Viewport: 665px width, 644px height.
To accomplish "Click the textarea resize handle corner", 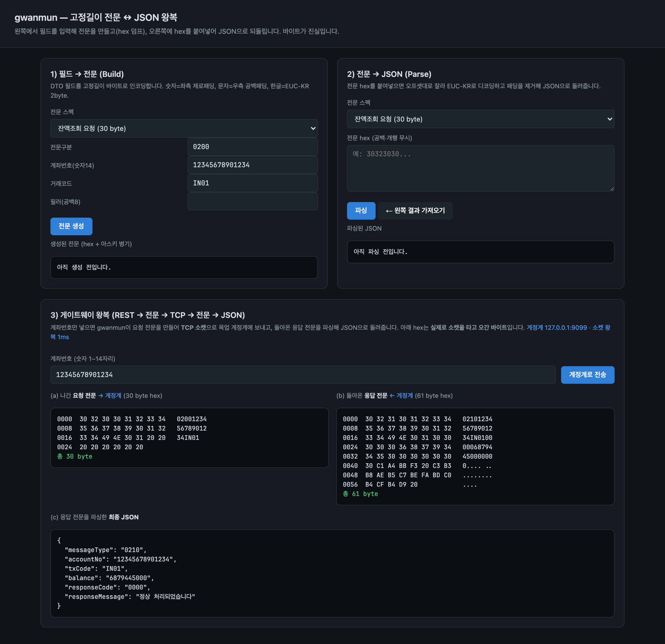I will tap(612, 189).
